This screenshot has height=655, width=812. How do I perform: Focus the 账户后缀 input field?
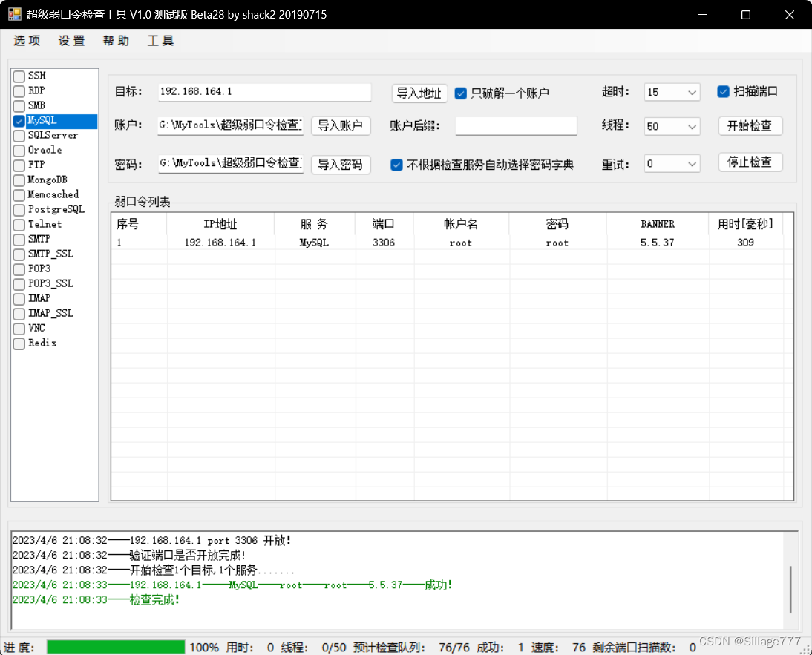(x=517, y=125)
